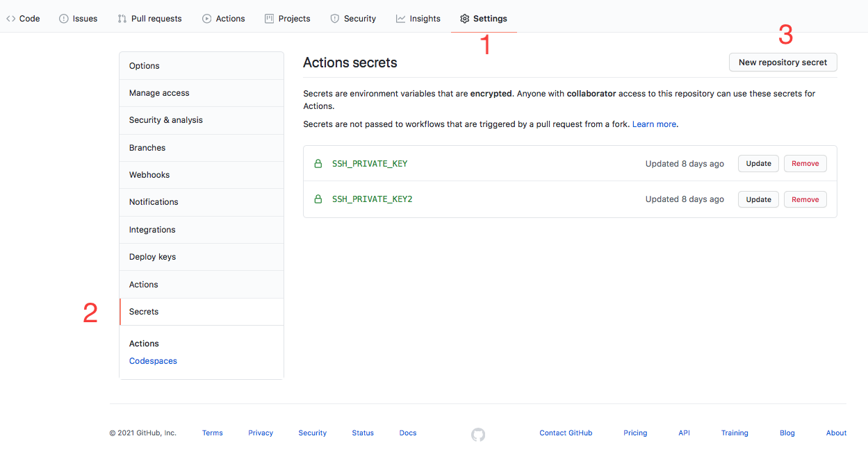
Task: Open Codespaces secrets link
Action: 153,361
